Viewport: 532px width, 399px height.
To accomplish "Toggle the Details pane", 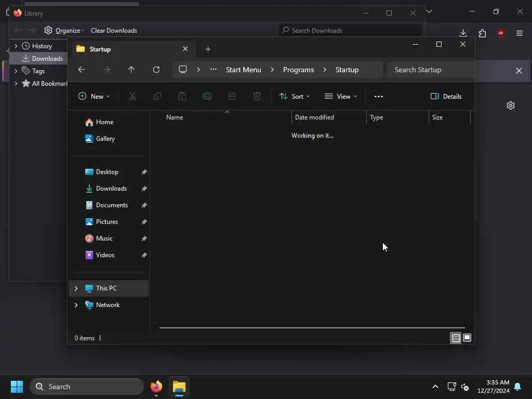I will tap(446, 96).
